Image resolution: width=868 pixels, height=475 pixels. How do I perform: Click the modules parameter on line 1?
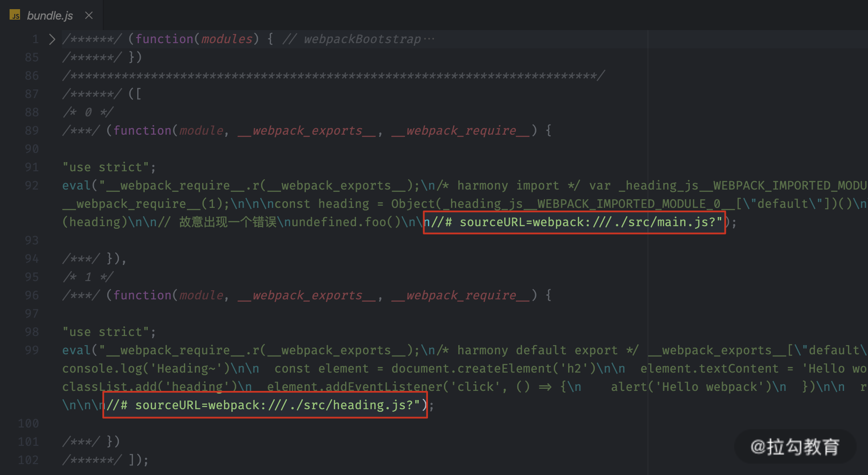click(227, 39)
